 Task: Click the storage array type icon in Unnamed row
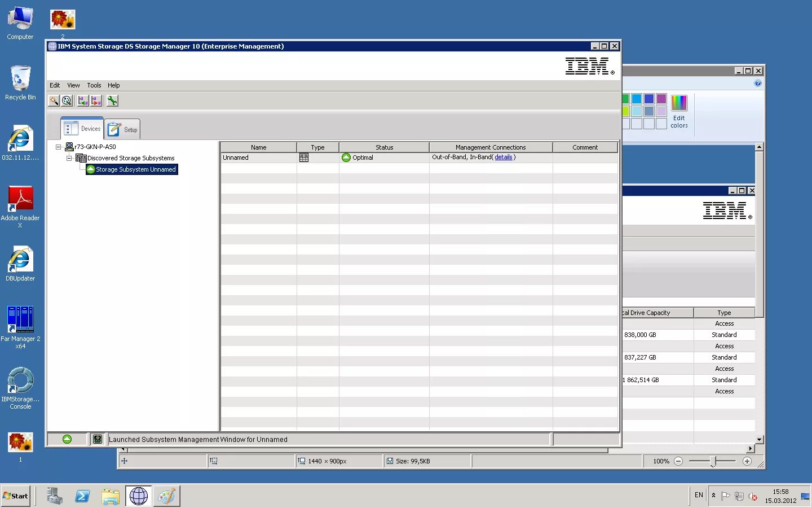[x=304, y=157]
